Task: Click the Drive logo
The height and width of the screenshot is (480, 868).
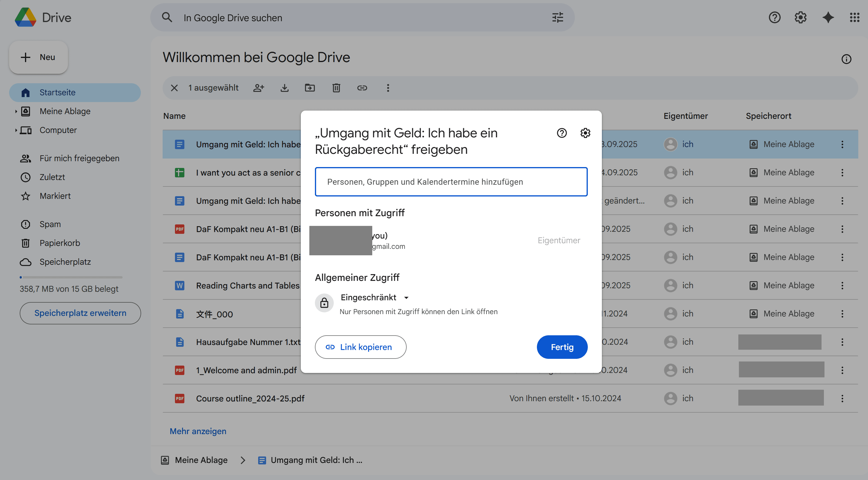Action: (x=43, y=17)
